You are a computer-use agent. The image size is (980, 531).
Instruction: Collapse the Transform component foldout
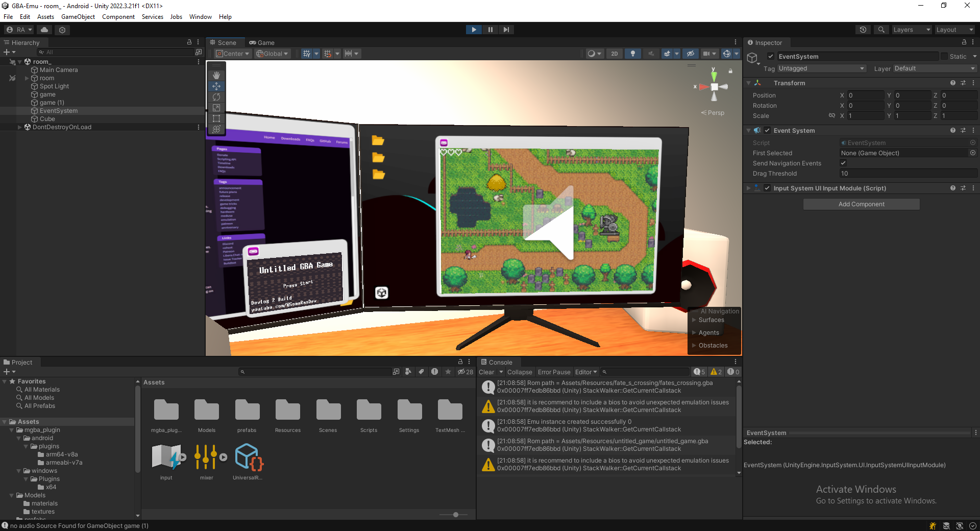[748, 83]
